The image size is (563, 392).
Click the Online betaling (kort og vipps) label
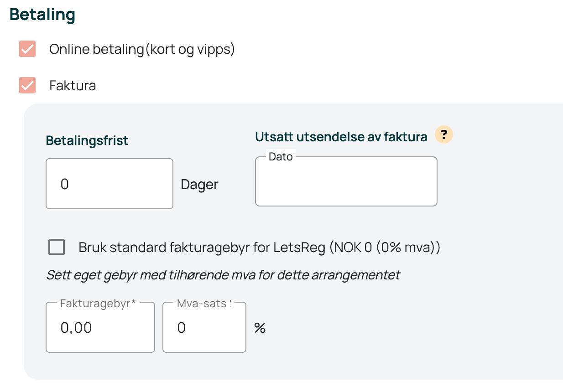[x=142, y=49]
